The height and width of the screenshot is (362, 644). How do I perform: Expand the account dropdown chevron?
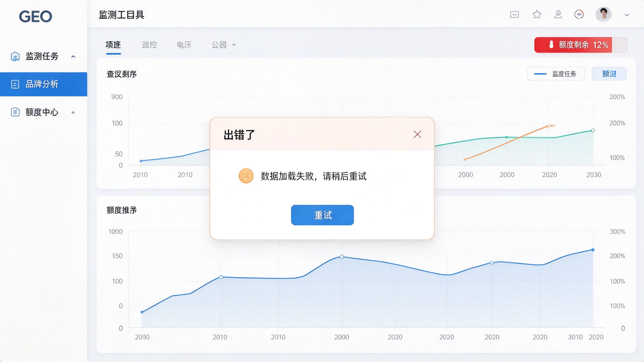(x=627, y=15)
